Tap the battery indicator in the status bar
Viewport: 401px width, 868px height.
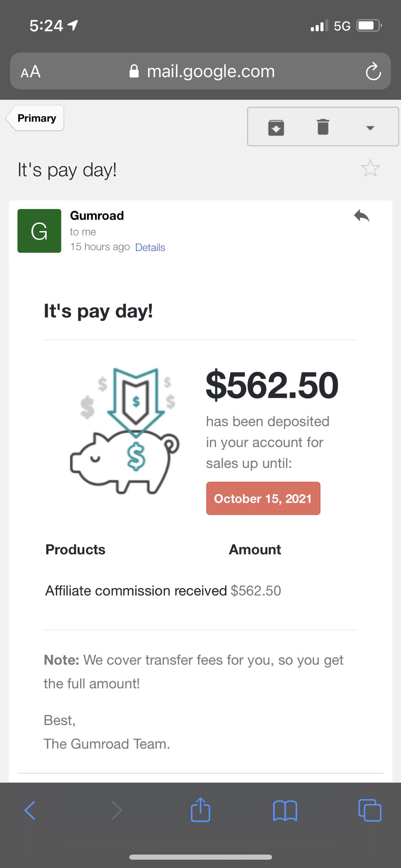pos(368,25)
